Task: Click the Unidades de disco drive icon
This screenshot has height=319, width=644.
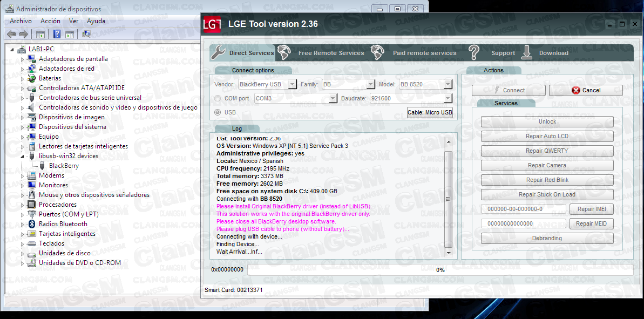Action: pos(32,253)
